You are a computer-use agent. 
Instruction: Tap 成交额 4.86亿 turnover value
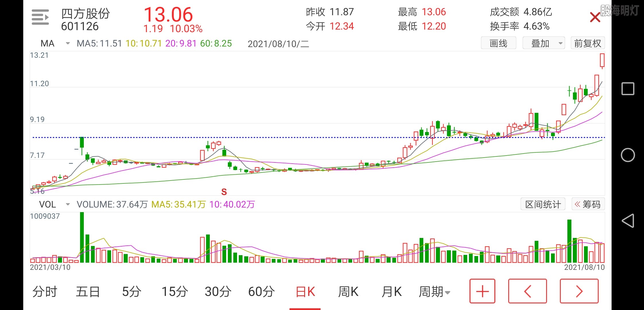coord(521,12)
